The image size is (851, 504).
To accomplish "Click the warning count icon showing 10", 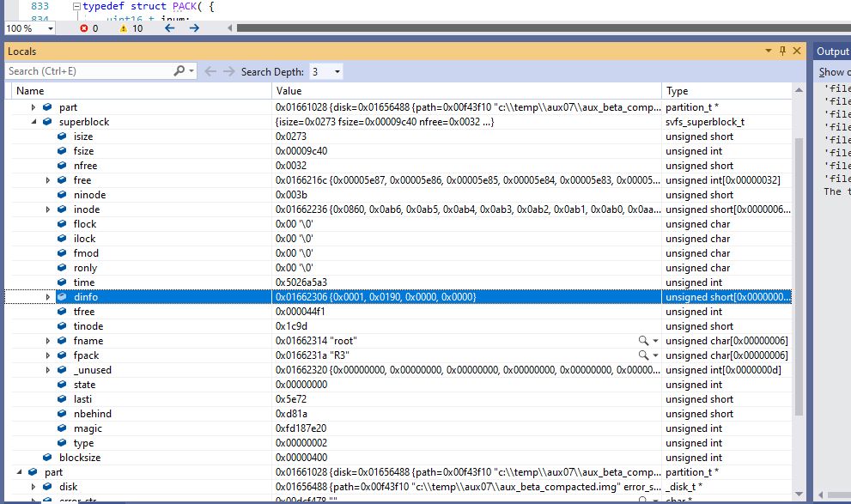I will [x=123, y=28].
